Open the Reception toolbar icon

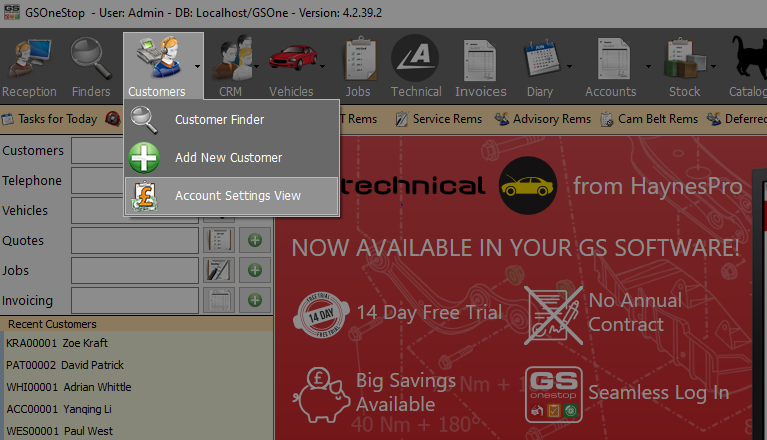29,67
